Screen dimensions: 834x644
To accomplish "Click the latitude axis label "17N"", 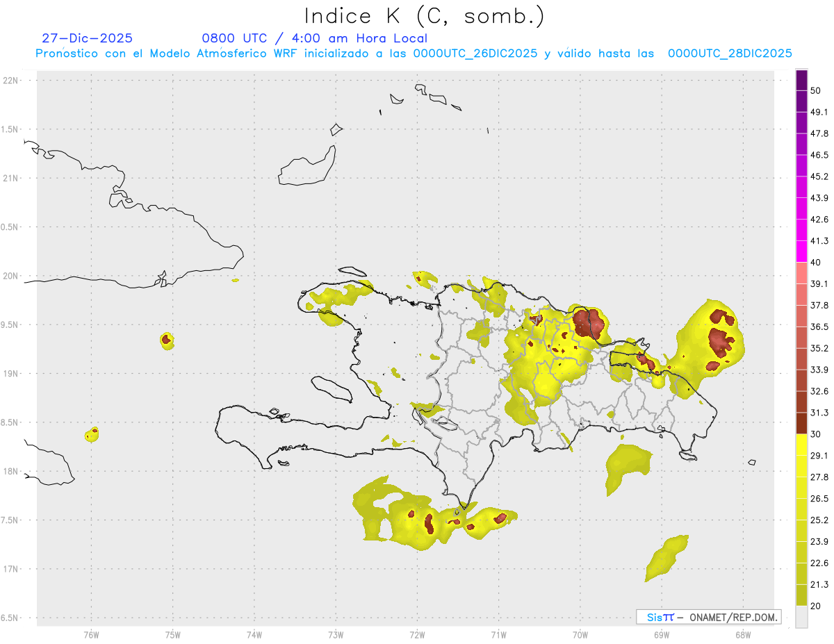I will 12,569.
